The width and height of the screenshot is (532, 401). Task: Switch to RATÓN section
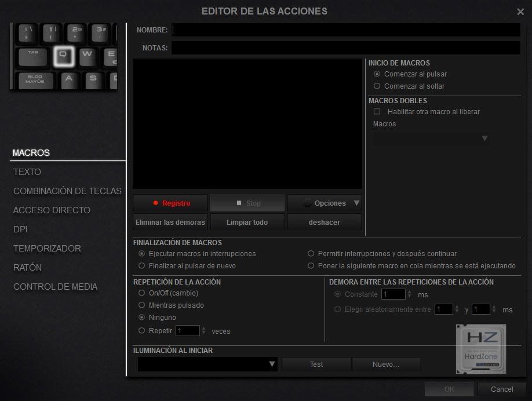point(27,268)
